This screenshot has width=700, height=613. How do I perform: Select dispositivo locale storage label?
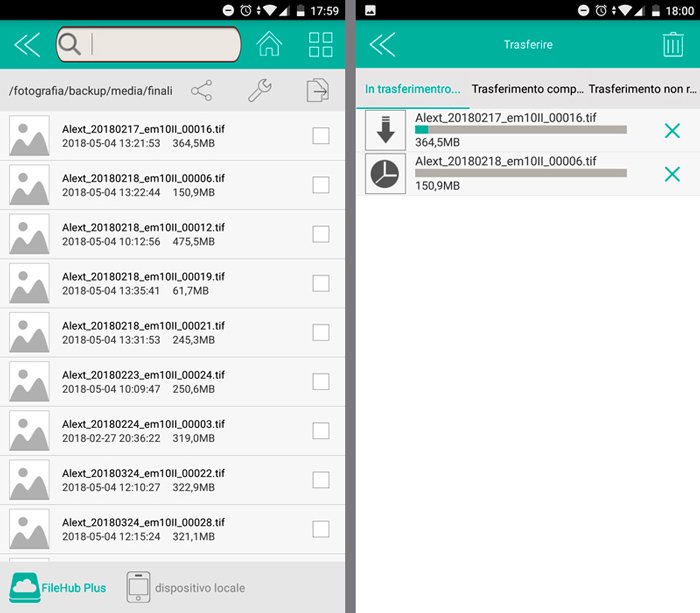pos(200,588)
